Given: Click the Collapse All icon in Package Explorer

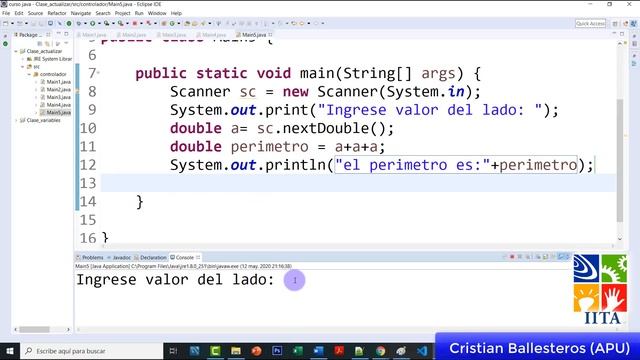Looking at the screenshot, I should (x=40, y=43).
